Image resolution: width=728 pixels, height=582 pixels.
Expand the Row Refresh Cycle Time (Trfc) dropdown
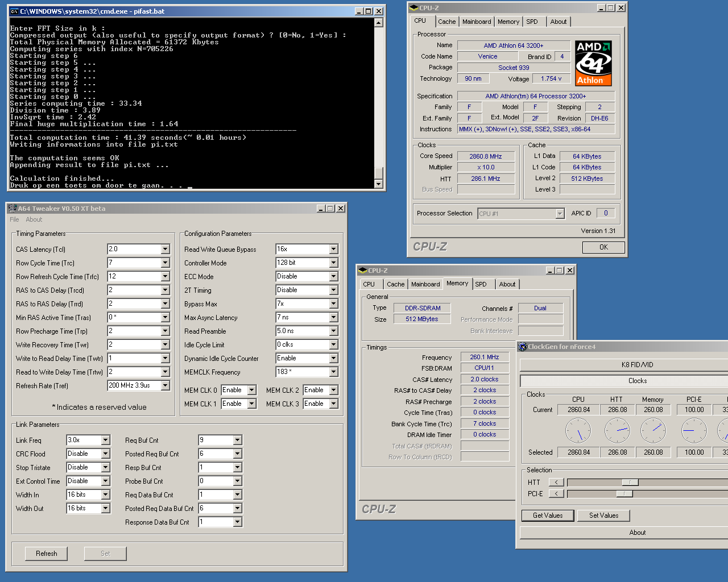165,276
